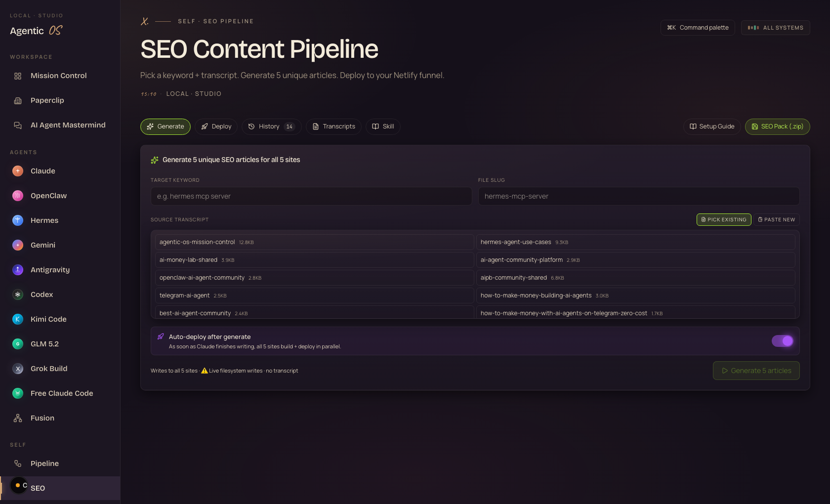This screenshot has width=830, height=504.
Task: Open the Generate tab
Action: pyautogui.click(x=166, y=126)
